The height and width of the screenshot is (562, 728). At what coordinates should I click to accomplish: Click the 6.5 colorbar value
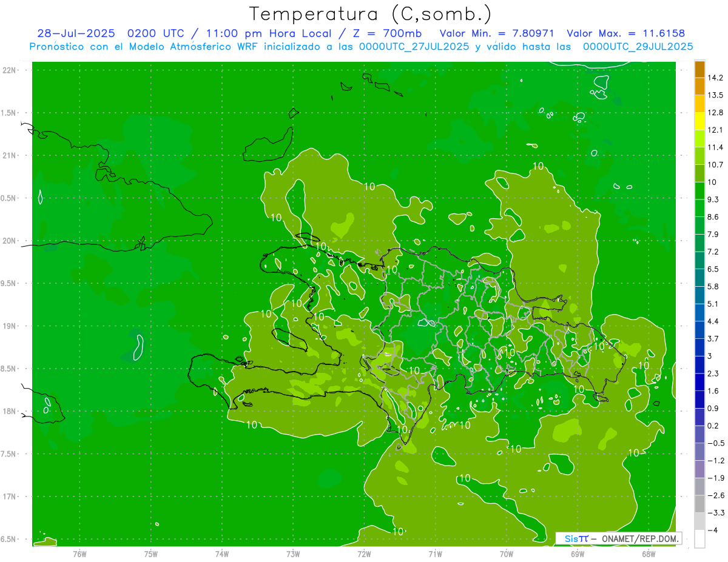(713, 269)
